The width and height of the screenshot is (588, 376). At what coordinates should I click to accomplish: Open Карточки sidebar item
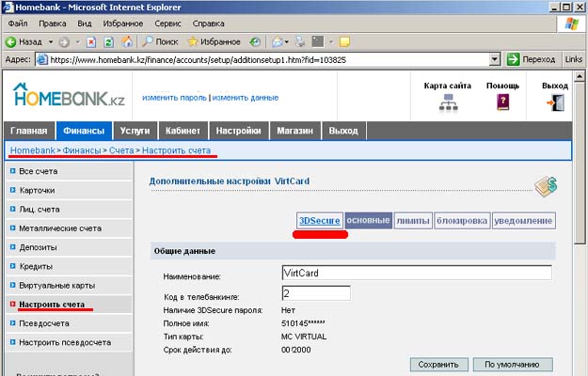coord(69,190)
